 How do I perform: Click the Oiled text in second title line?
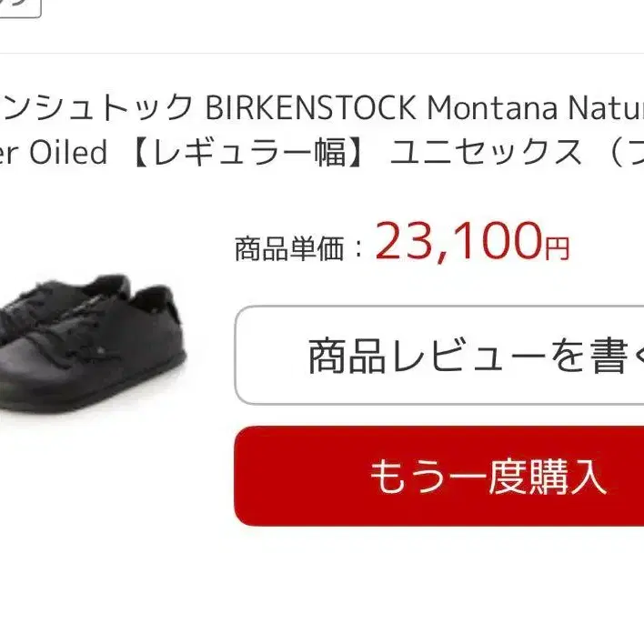pyautogui.click(x=68, y=152)
